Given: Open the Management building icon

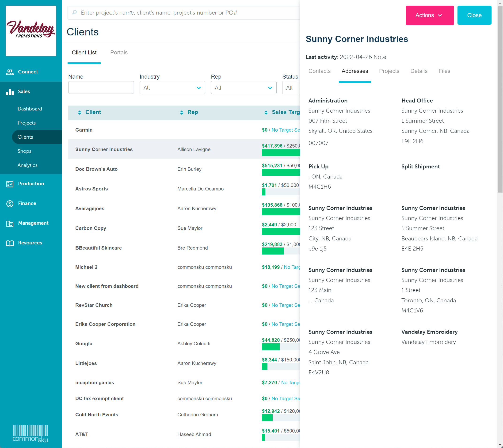Looking at the screenshot, I should click(x=10, y=223).
